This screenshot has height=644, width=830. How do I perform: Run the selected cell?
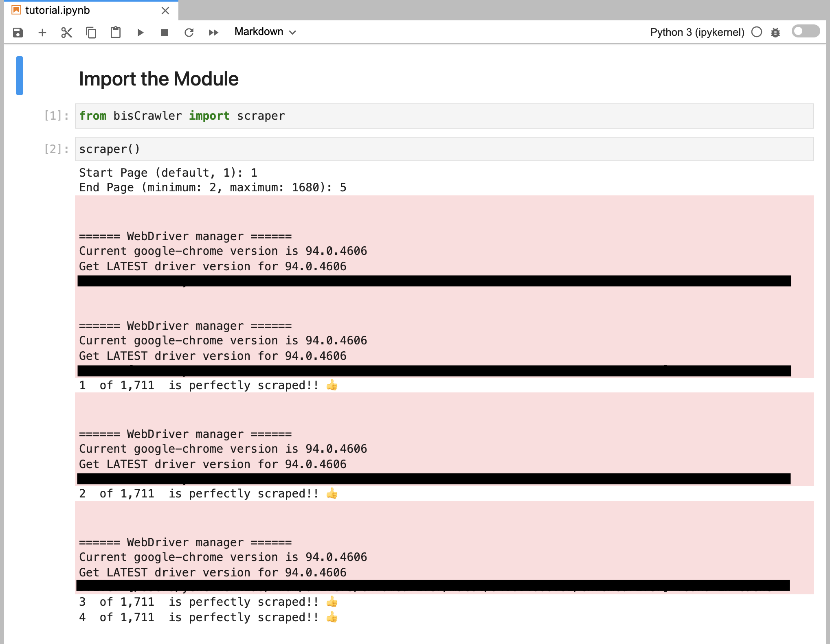pyautogui.click(x=141, y=33)
